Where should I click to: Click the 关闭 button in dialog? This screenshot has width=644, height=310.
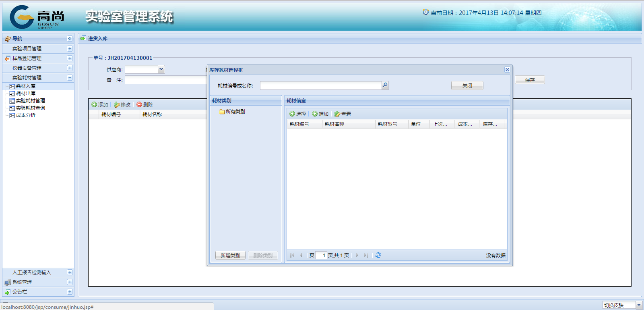[467, 85]
